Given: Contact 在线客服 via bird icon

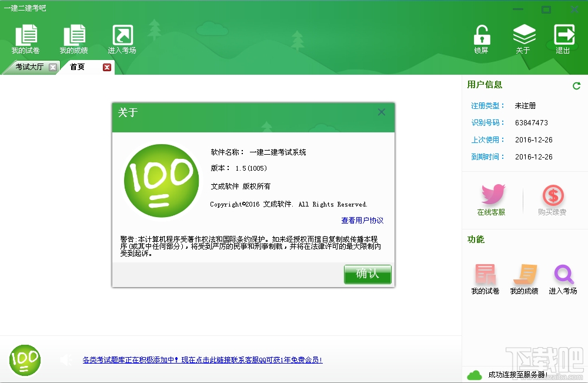Looking at the screenshot, I should (x=491, y=199).
